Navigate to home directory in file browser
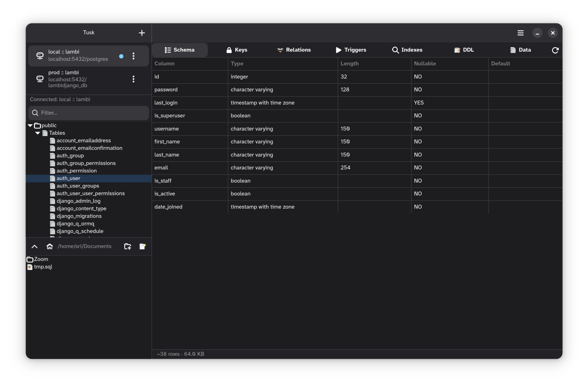This screenshot has width=588, height=387. coord(50,246)
